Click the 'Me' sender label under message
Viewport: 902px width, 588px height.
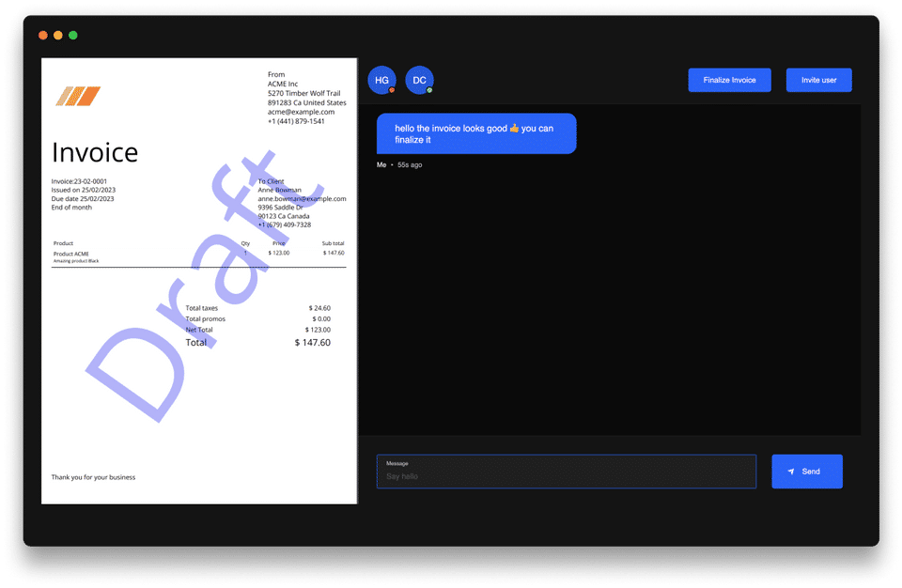click(381, 164)
